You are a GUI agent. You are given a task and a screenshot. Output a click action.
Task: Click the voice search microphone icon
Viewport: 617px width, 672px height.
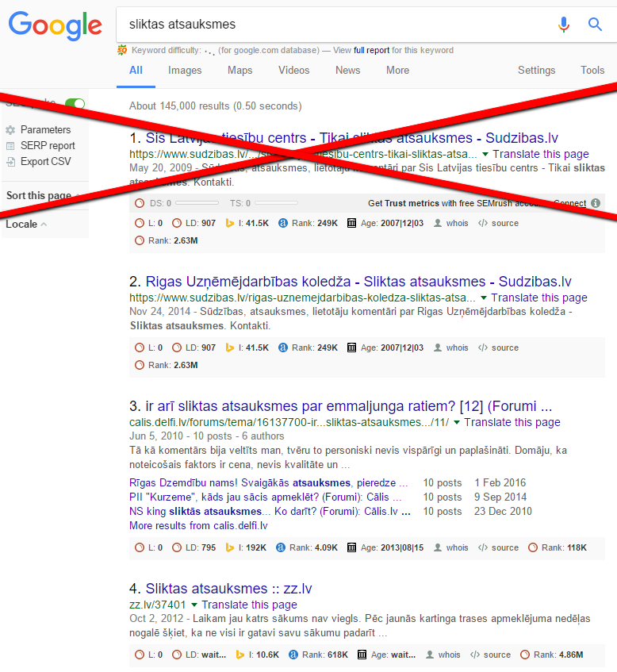pyautogui.click(x=564, y=25)
